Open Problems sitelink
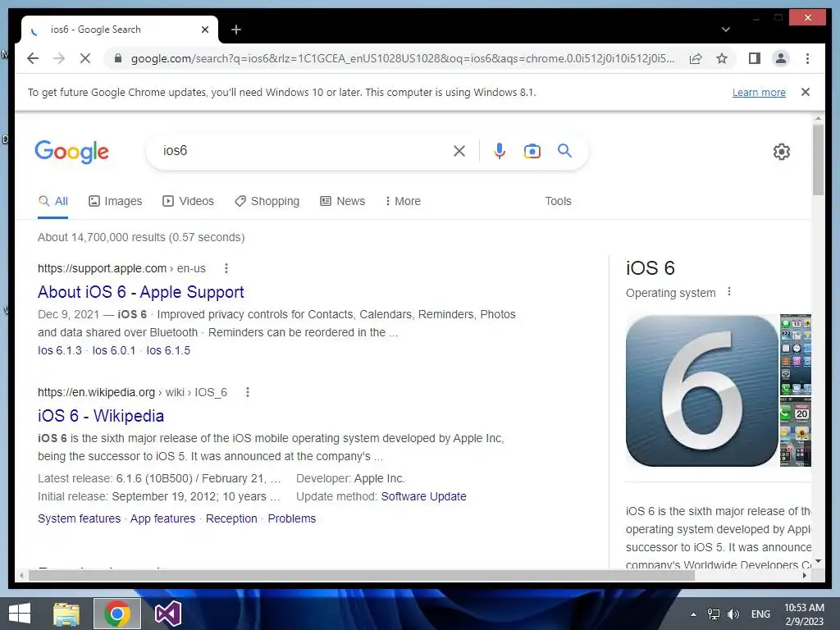Image resolution: width=840 pixels, height=630 pixels. [292, 518]
